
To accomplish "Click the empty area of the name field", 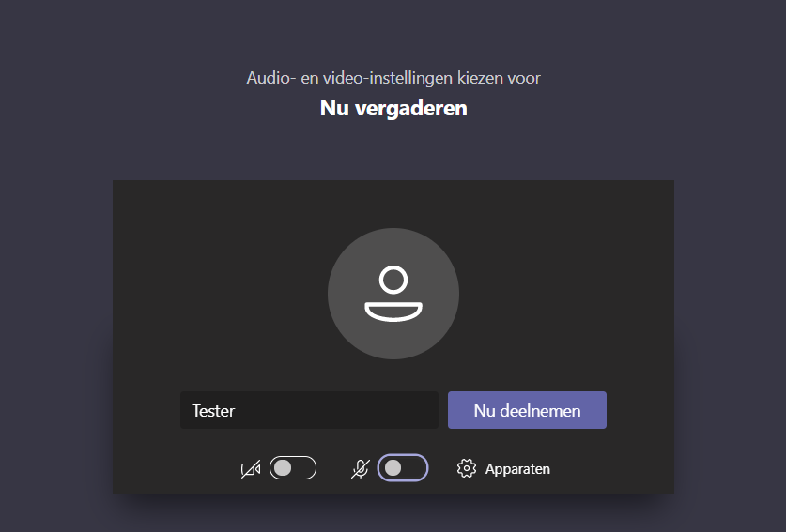I will pos(341,410).
